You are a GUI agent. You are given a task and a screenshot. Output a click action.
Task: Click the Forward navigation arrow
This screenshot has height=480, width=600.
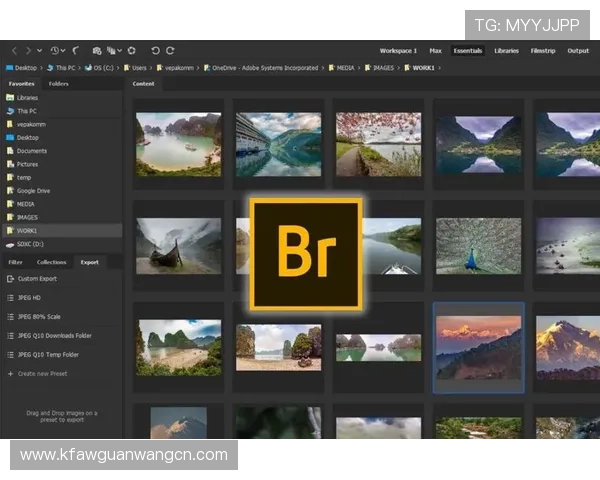27,50
